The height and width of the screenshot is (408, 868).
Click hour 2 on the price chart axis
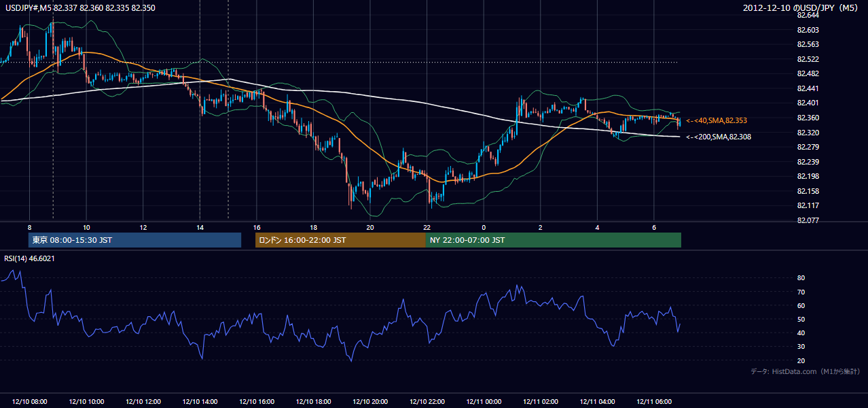click(541, 227)
